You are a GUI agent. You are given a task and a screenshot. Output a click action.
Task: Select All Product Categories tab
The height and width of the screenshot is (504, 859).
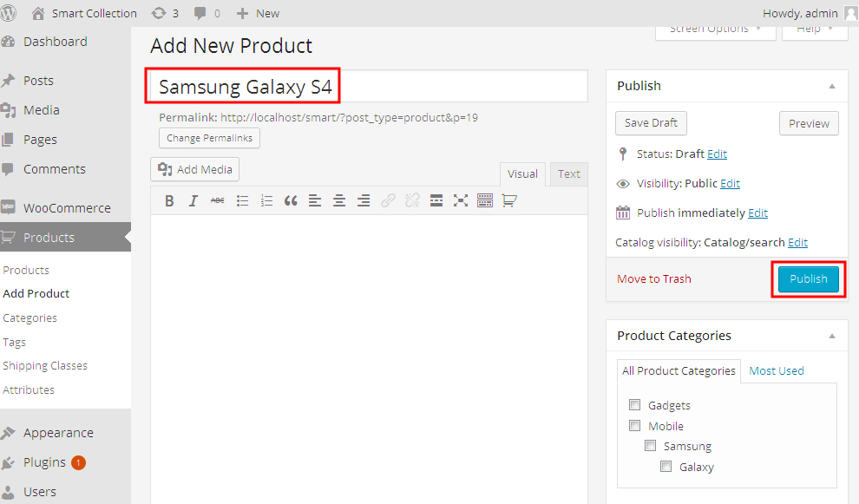coord(679,371)
